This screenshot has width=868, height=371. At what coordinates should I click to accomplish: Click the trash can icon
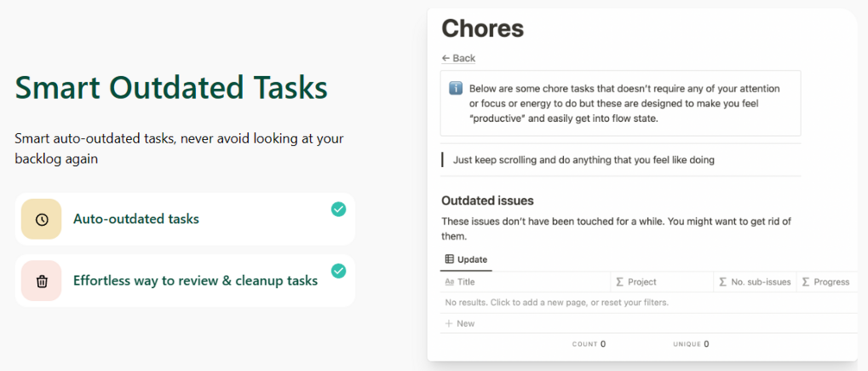41,281
